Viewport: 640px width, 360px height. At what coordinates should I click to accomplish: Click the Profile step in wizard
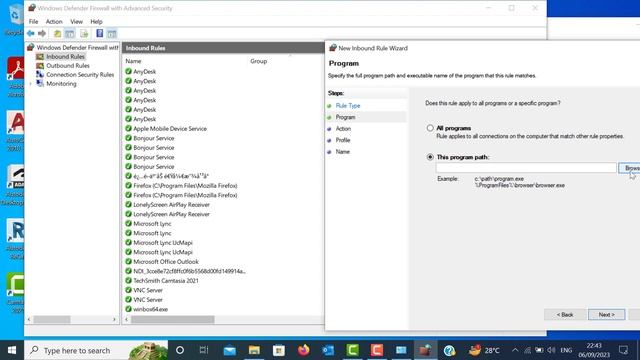343,140
